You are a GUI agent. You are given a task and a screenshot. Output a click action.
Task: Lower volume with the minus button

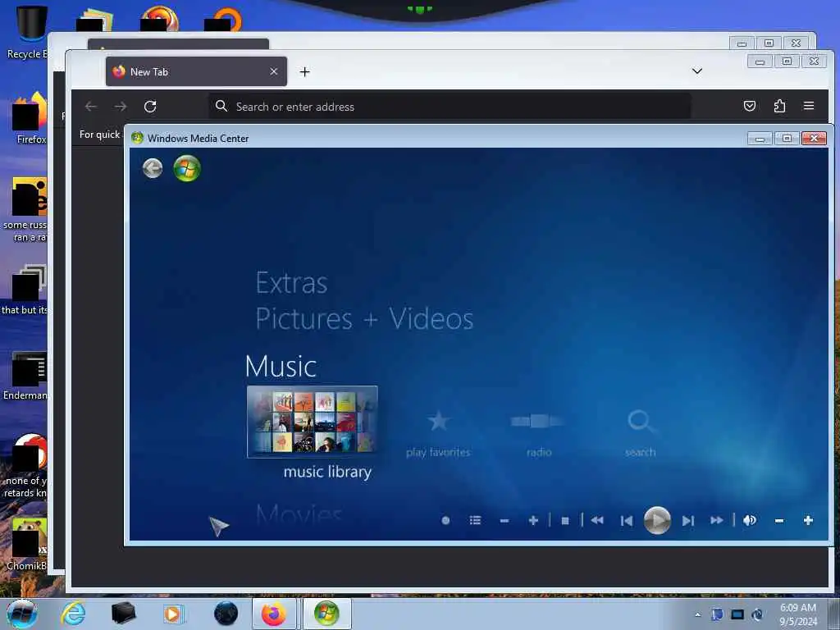point(779,520)
